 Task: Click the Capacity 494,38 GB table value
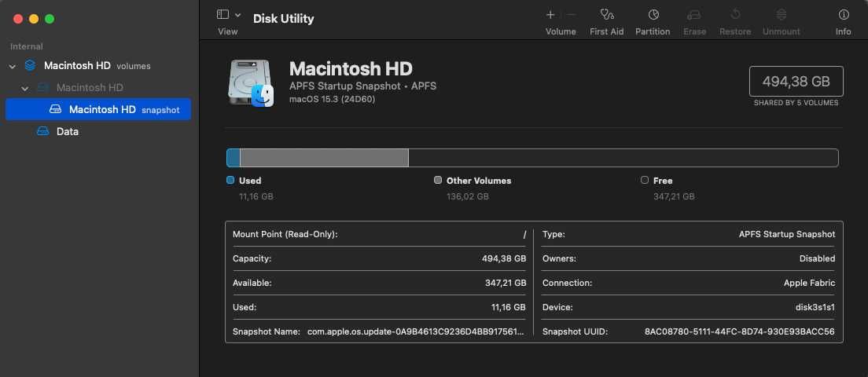coord(504,258)
